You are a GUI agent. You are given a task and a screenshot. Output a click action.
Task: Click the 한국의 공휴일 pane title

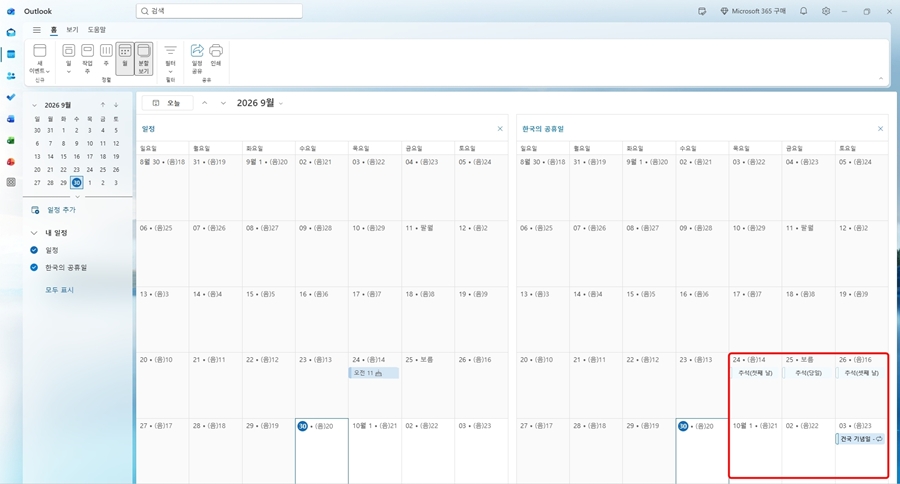pos(543,129)
